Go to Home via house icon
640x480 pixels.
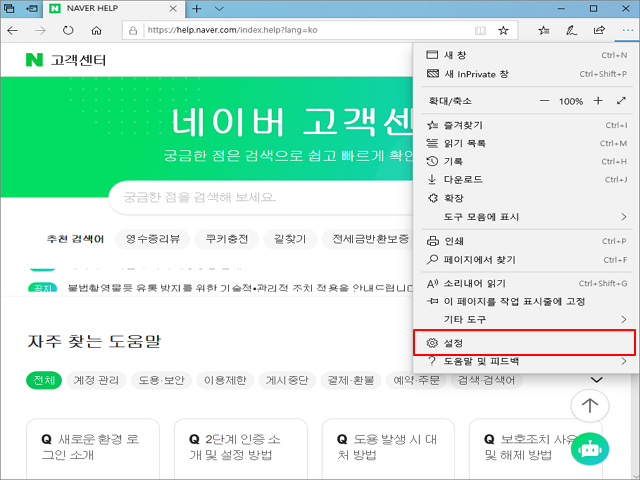click(x=96, y=30)
